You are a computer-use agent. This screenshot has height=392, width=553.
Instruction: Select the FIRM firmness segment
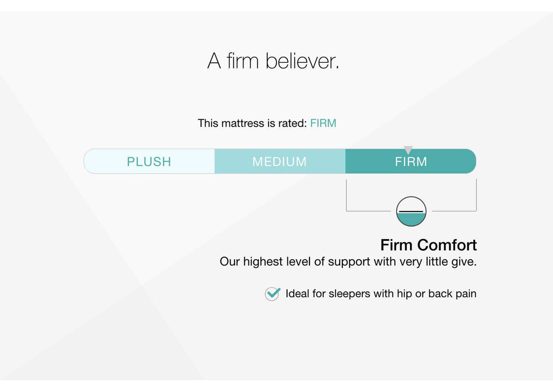pyautogui.click(x=411, y=161)
